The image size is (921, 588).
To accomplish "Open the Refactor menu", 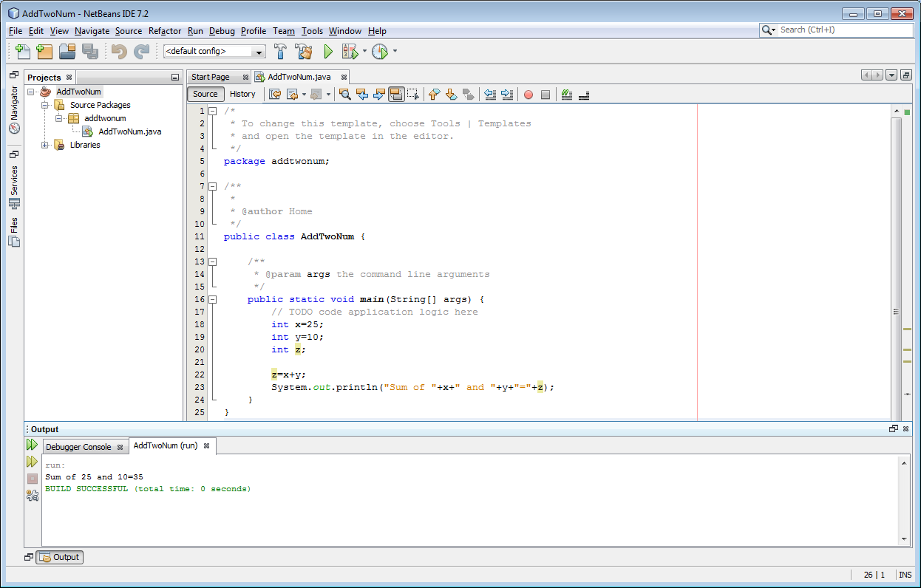I will (164, 31).
